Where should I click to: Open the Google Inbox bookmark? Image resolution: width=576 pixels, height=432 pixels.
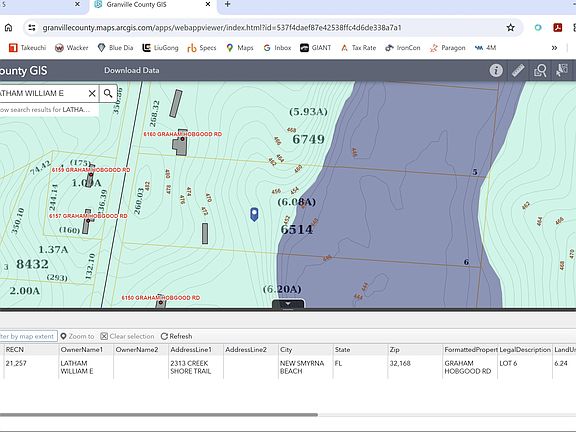(x=277, y=48)
